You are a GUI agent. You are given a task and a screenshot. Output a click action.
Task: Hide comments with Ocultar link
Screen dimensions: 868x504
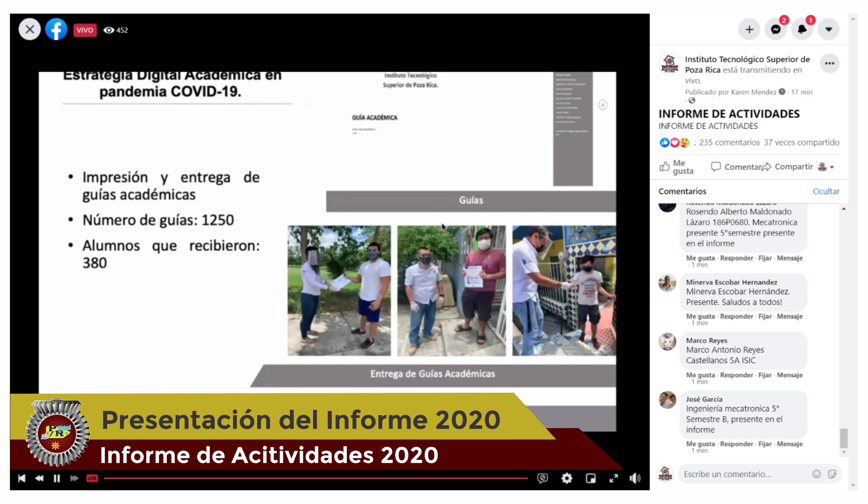pyautogui.click(x=826, y=191)
